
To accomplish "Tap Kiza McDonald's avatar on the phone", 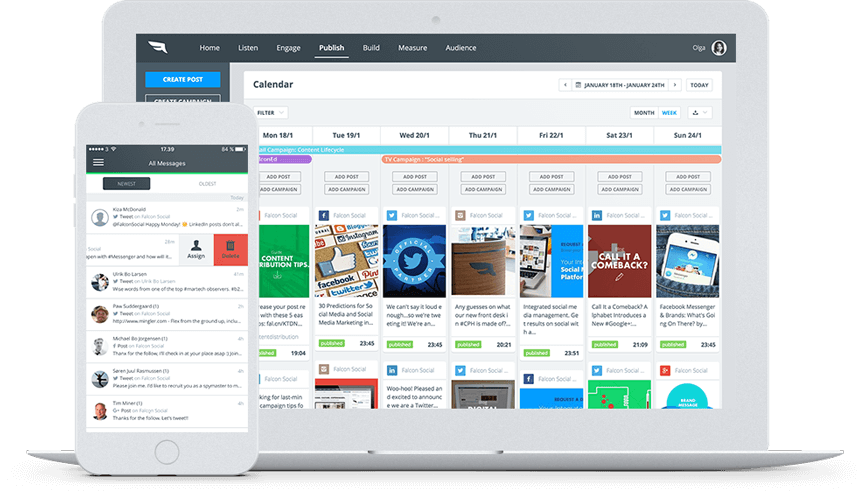I will pos(100,217).
